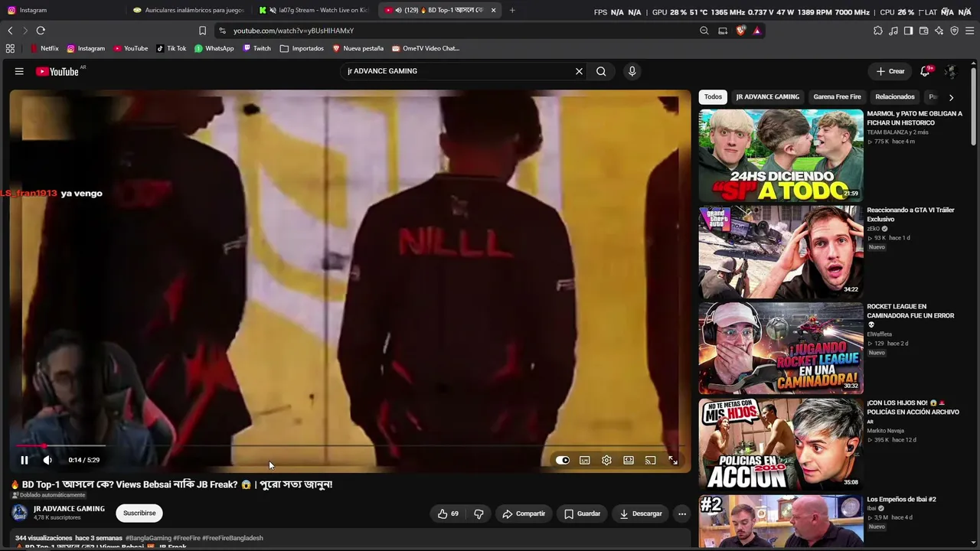Select the JR ADVANCE GAMING filter chip
The width and height of the screenshot is (980, 551).
(x=767, y=97)
